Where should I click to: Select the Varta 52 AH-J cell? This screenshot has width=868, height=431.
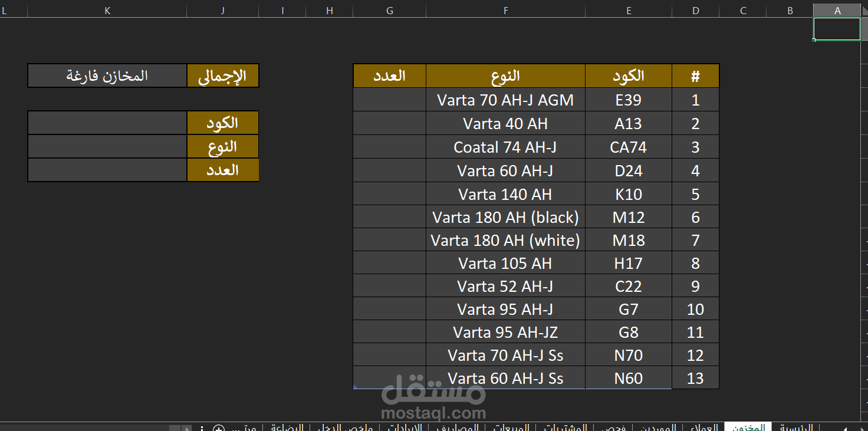[505, 286]
